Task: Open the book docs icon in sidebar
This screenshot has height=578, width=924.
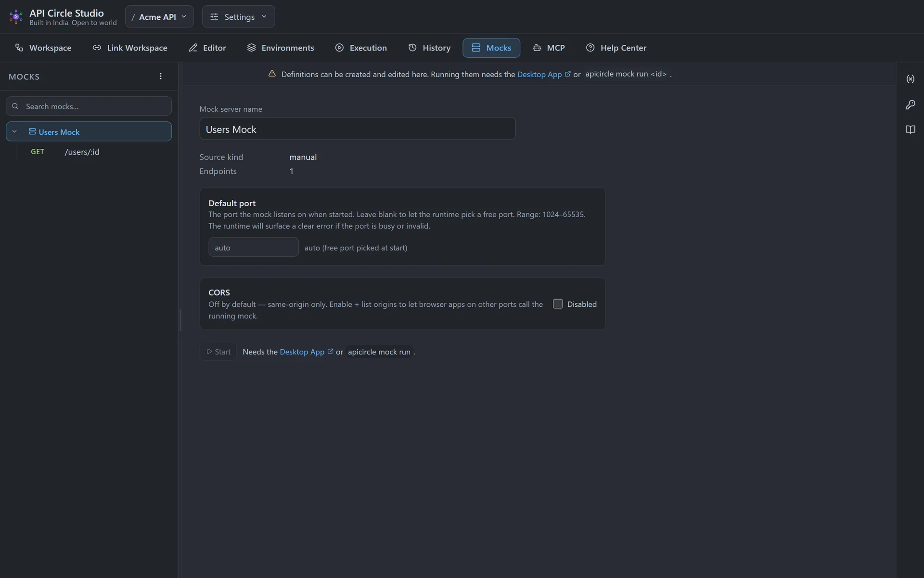Action: [x=910, y=130]
